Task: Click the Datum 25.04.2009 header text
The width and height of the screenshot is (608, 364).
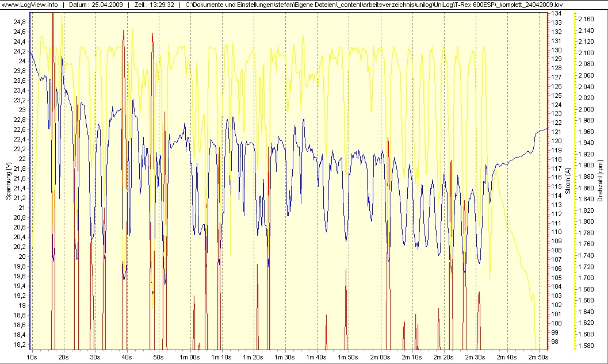Action: (96, 5)
